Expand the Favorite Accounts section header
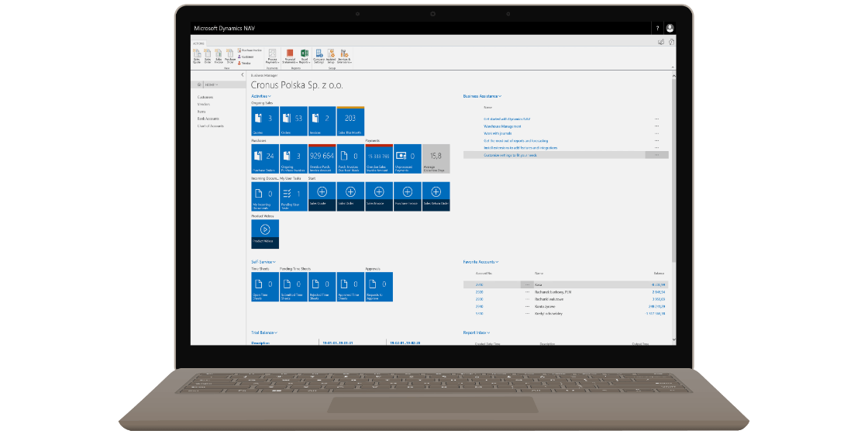The height and width of the screenshot is (434, 868). pyautogui.click(x=480, y=262)
